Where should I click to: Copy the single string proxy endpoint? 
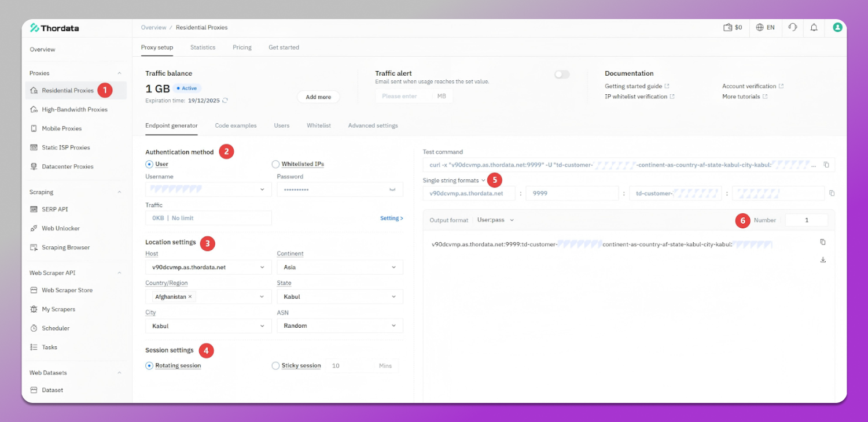pos(832,193)
